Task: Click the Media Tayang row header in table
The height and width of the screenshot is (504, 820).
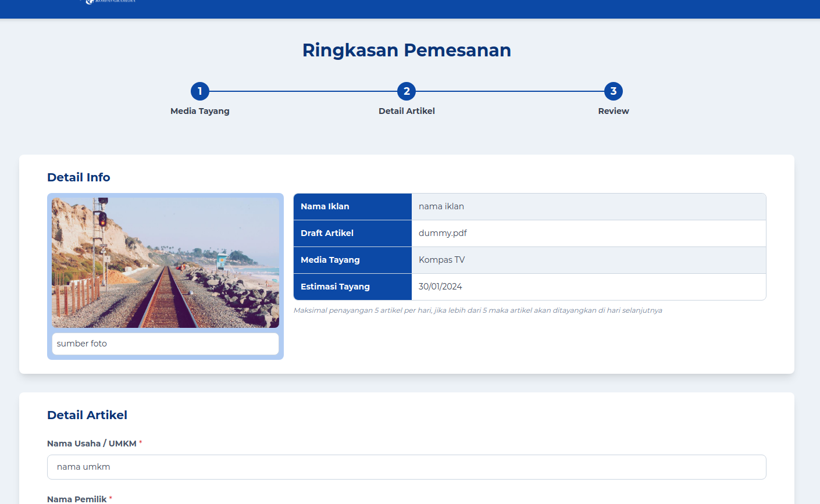Action: tap(352, 260)
